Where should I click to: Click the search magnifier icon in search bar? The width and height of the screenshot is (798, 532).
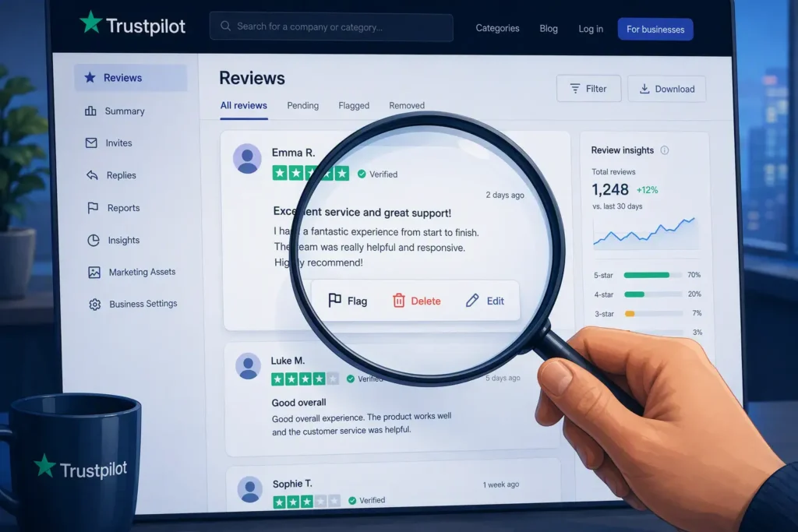[x=225, y=26]
